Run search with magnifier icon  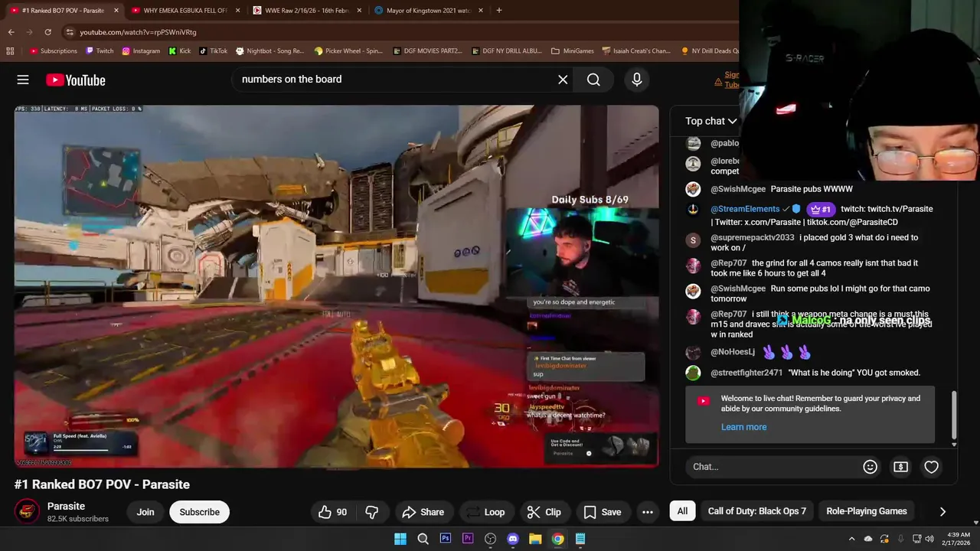pos(593,80)
